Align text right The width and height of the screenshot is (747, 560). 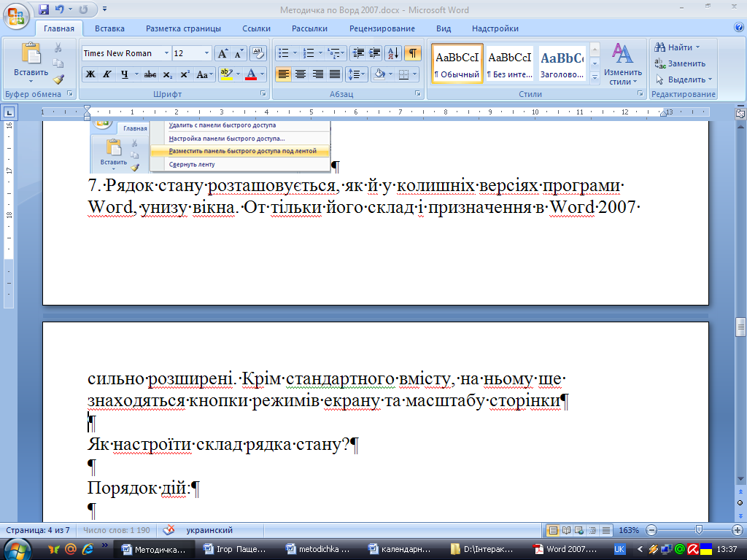(318, 74)
